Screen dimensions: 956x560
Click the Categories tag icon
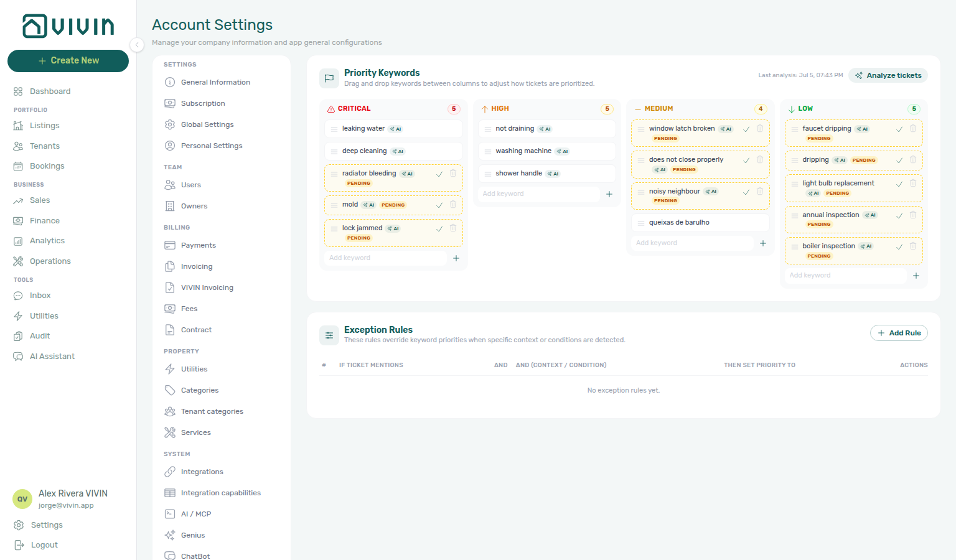point(170,390)
